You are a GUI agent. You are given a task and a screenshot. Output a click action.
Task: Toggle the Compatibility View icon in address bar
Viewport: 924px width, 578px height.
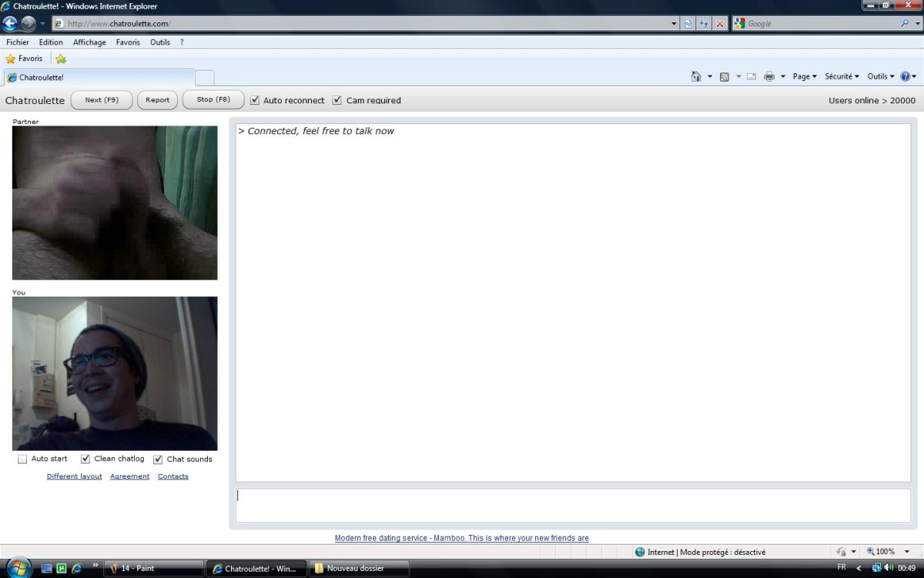688,24
